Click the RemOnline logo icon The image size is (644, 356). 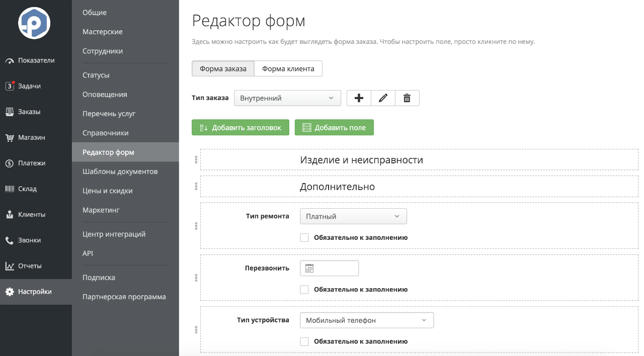pyautogui.click(x=34, y=23)
